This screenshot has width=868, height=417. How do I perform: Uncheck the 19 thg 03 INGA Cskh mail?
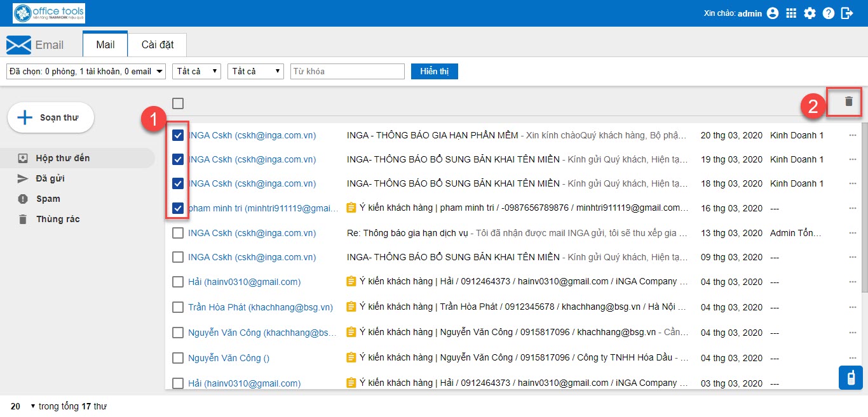(178, 159)
